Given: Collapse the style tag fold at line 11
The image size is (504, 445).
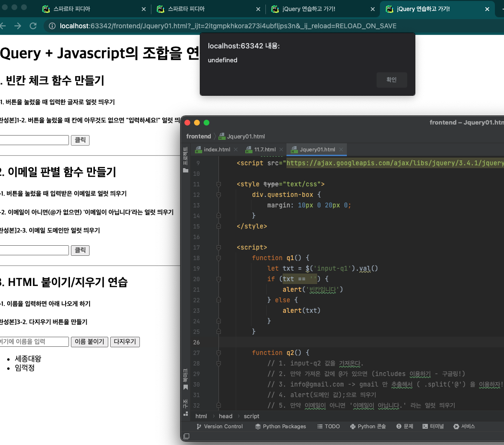Looking at the screenshot, I should (218, 184).
